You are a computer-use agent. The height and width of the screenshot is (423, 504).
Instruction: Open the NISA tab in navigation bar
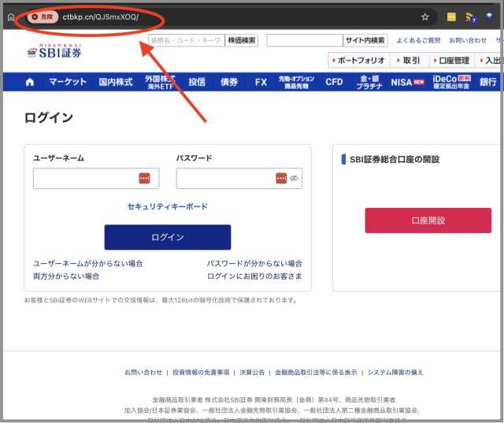tap(406, 82)
